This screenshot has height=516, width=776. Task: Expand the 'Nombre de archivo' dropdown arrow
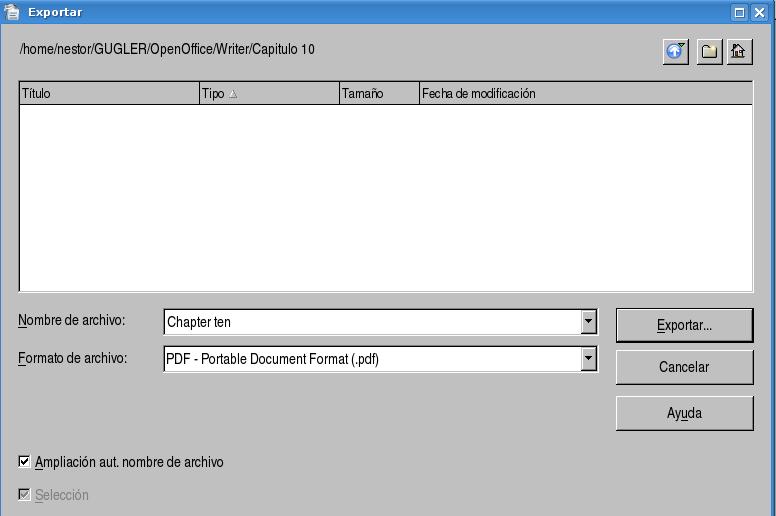[x=589, y=322]
